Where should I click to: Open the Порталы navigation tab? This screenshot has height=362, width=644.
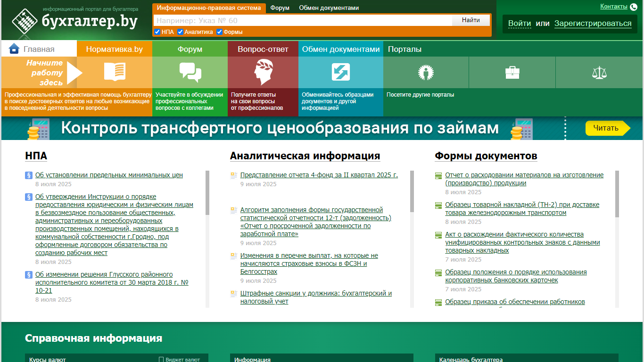click(405, 49)
